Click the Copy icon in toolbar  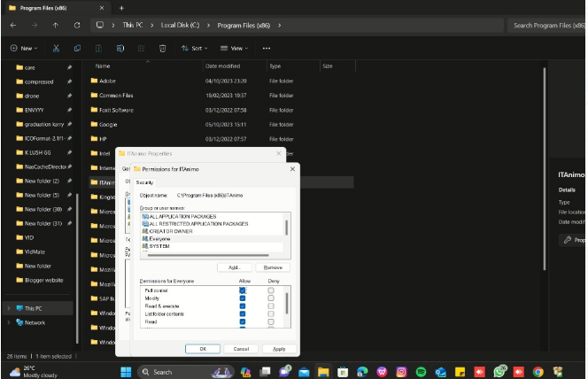point(77,48)
